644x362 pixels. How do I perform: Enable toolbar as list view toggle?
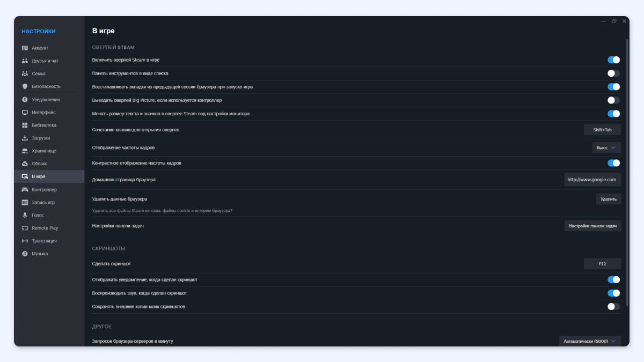pos(613,73)
